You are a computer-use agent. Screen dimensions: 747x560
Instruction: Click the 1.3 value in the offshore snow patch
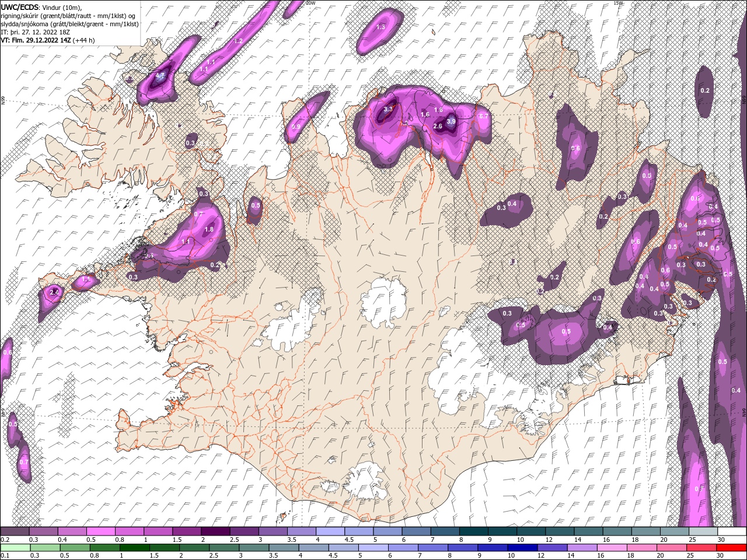381,27
